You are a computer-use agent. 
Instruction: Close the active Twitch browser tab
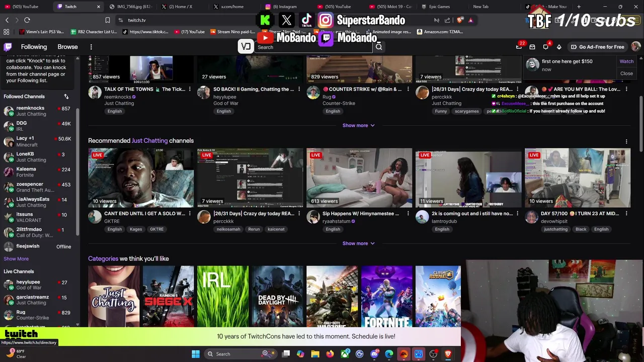tap(99, 7)
